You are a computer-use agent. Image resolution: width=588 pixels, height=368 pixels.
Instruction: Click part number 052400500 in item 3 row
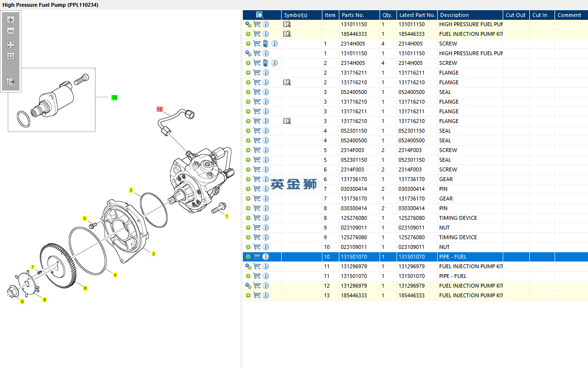pos(354,92)
